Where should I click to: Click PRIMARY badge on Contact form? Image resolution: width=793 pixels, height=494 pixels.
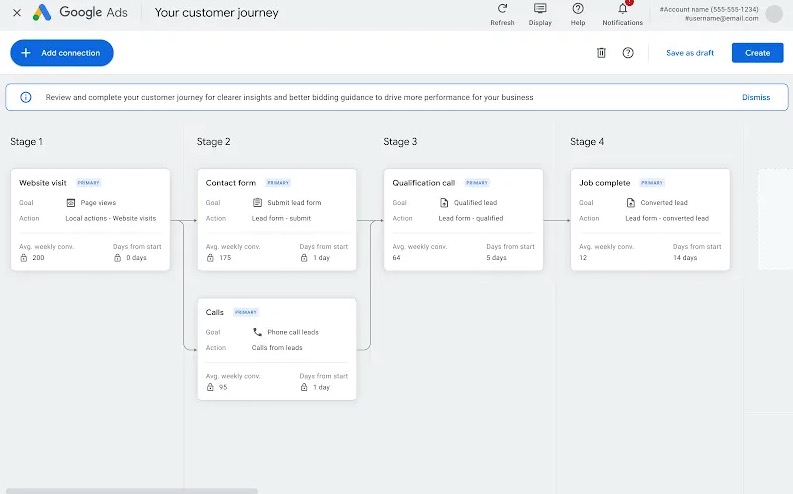pos(278,183)
